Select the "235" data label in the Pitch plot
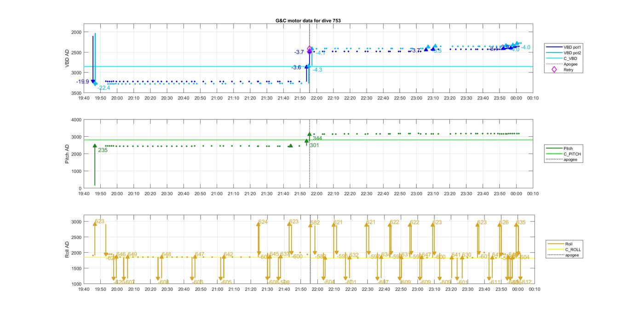Image resolution: width=644 pixels, height=319 pixels. click(103, 150)
